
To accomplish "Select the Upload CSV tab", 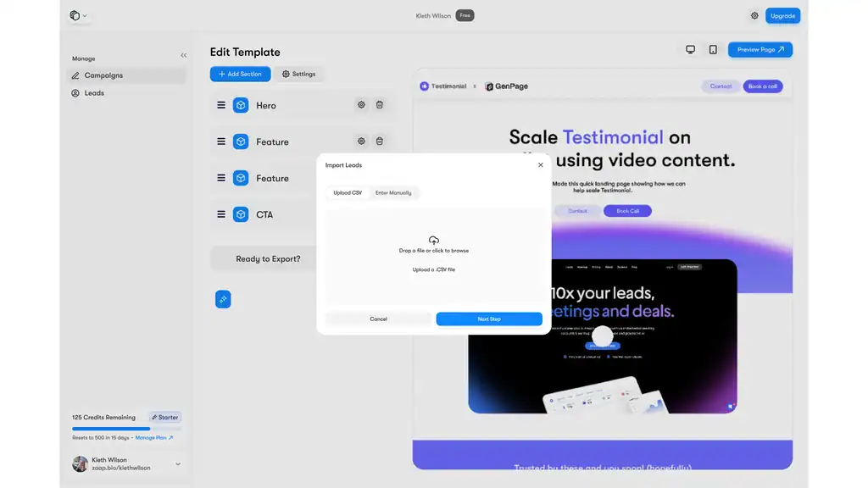I will 348,193.
